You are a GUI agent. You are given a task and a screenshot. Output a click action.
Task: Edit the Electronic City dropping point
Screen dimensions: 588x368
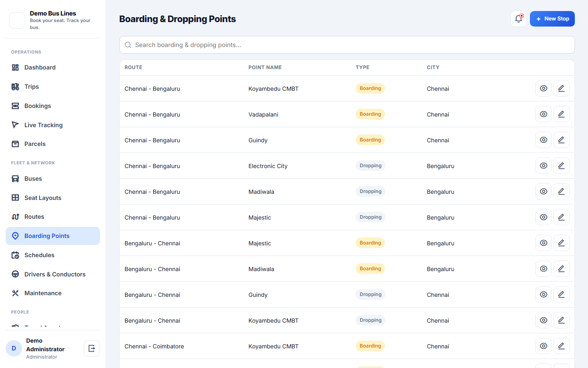[x=561, y=166]
